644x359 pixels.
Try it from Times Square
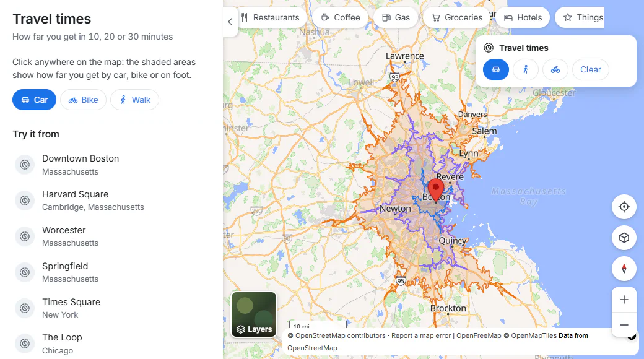pos(111,308)
